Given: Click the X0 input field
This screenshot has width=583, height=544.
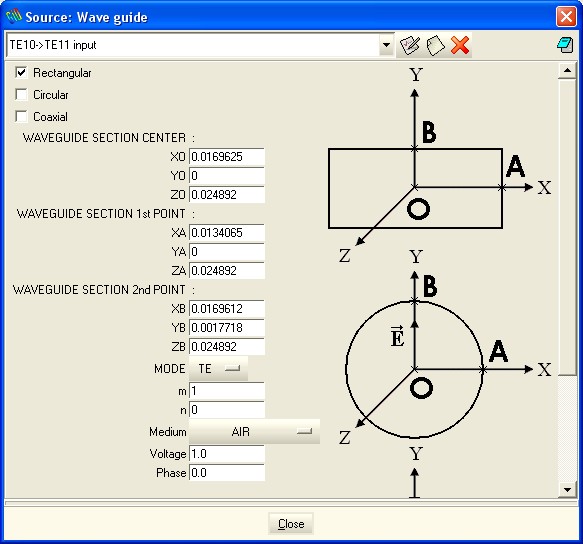Looking at the screenshot, I should point(227,157).
